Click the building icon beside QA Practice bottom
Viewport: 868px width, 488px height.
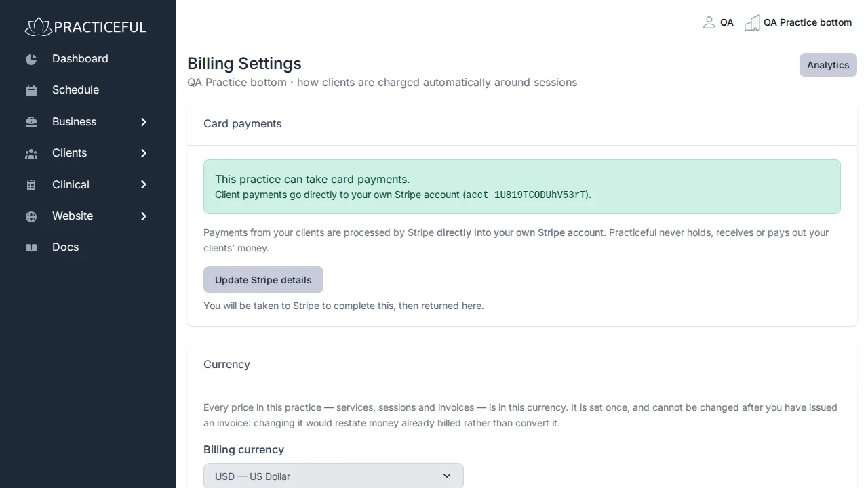coord(752,23)
